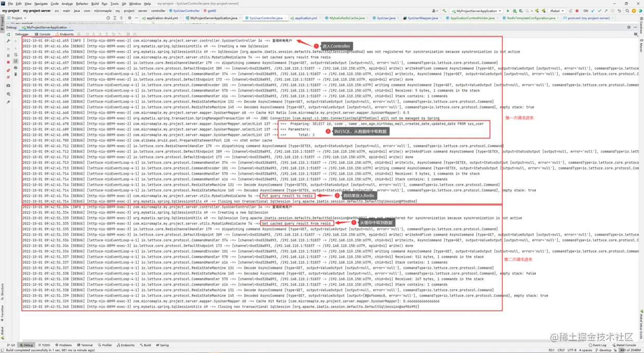Close MyProjectServerApplication debug session tab
This screenshot has height=353, width=644.
(x=70, y=27)
